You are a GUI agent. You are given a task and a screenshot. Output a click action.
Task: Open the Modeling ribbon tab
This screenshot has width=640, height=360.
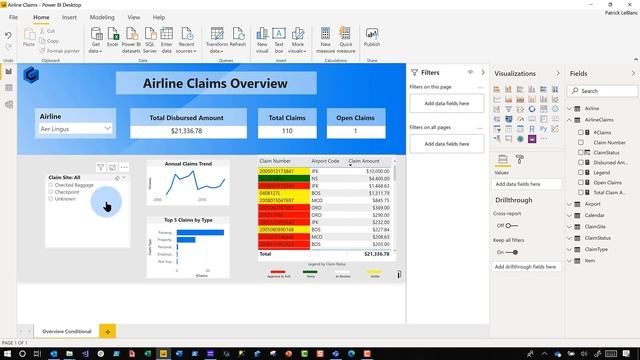[102, 17]
